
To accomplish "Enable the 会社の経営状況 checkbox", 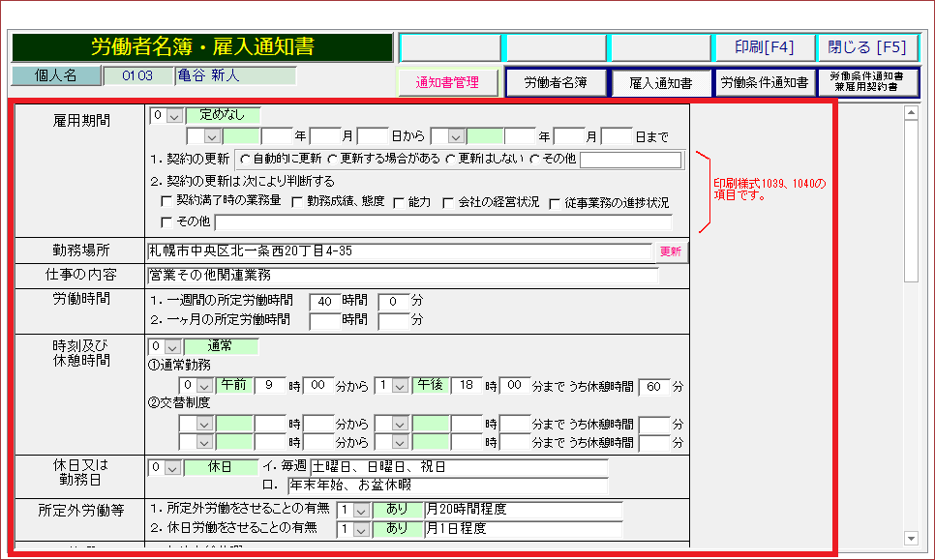I will tap(448, 202).
